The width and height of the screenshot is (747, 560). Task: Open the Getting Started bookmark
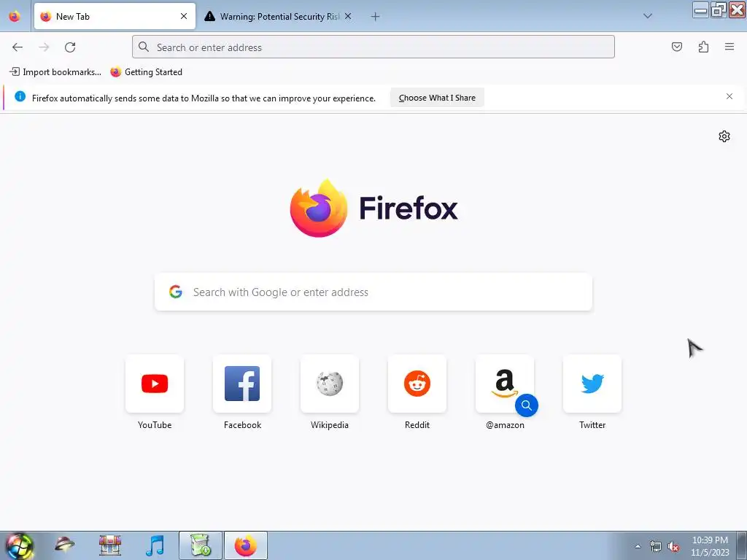(146, 72)
